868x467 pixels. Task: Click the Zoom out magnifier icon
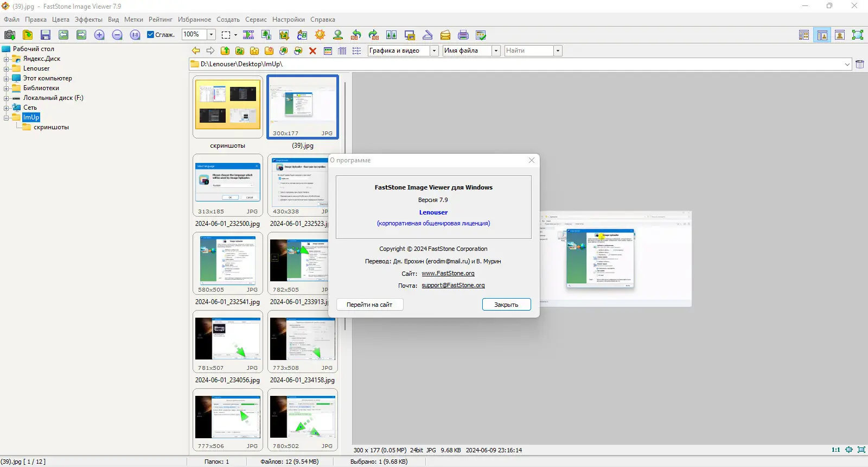[x=117, y=35]
